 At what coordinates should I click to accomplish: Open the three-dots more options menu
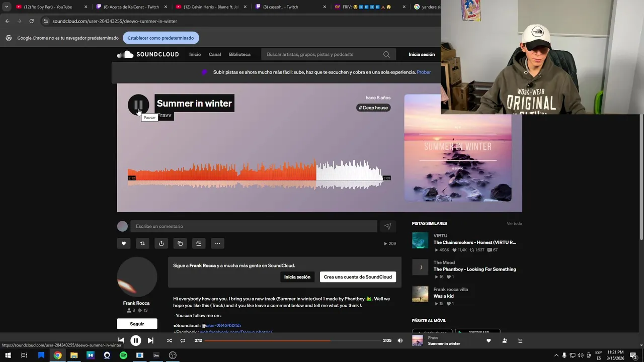click(217, 243)
